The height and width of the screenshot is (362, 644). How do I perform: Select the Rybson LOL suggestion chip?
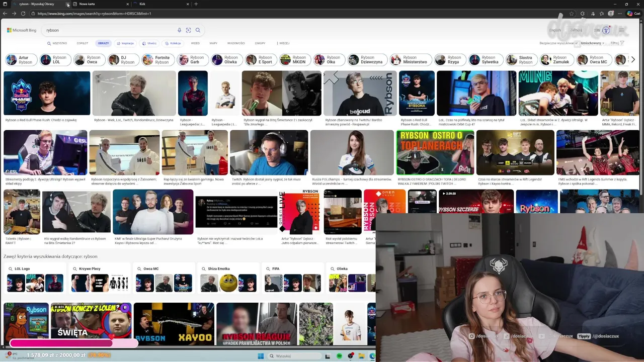coord(56,60)
